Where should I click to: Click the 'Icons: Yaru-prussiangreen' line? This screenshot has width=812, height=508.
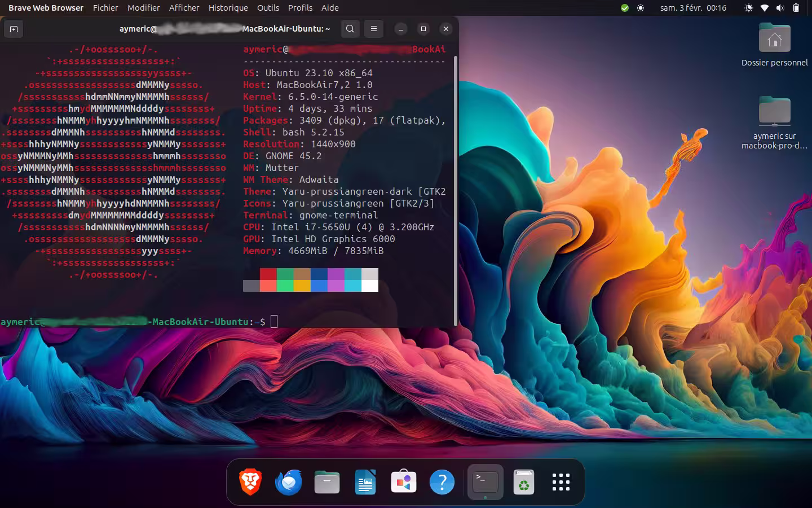click(339, 203)
